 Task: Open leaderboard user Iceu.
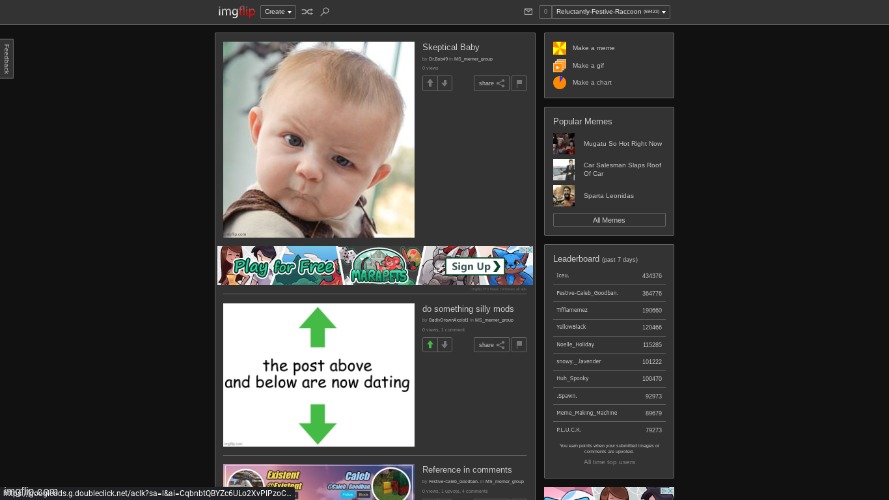point(562,276)
